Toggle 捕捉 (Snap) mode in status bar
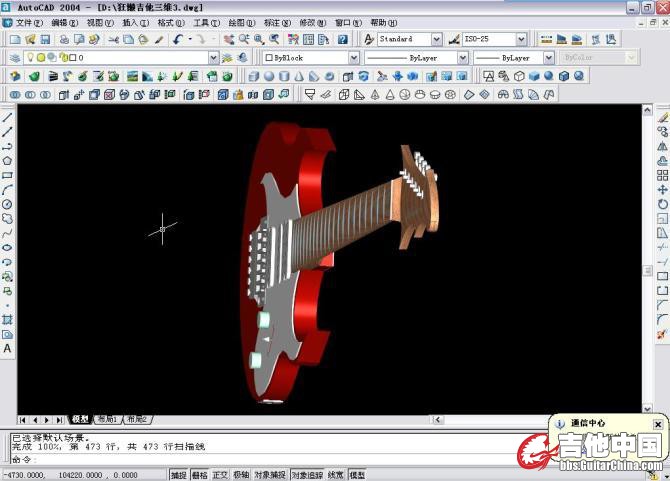Screen dimensions: 670x481 coord(178,475)
